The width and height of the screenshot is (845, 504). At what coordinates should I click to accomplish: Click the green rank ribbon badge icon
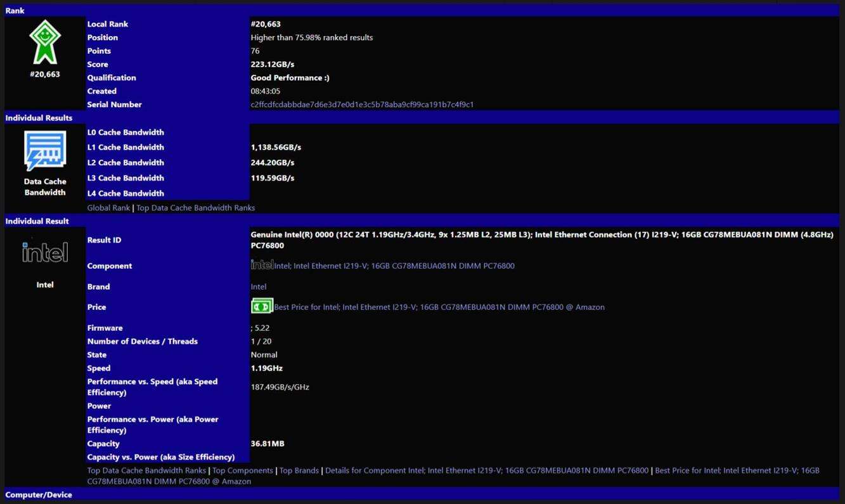45,42
